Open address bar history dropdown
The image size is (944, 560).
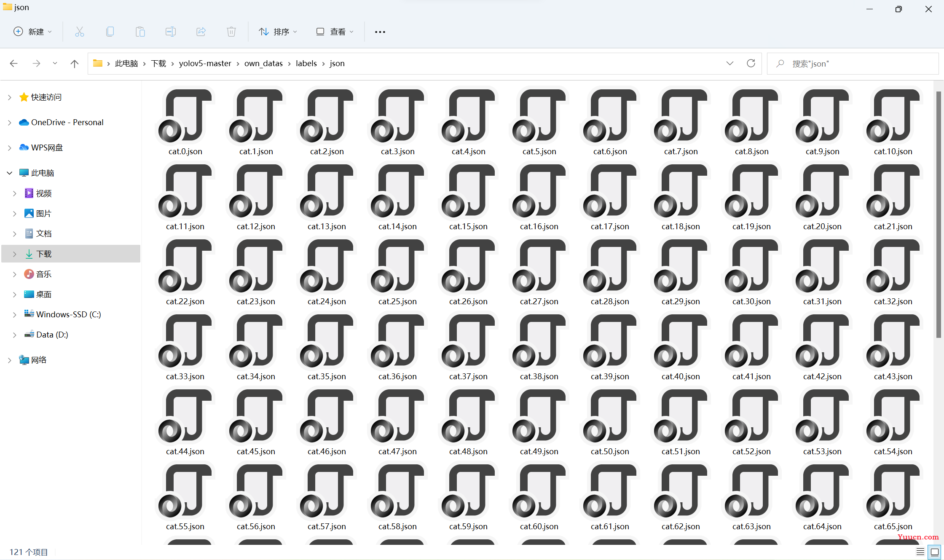730,63
